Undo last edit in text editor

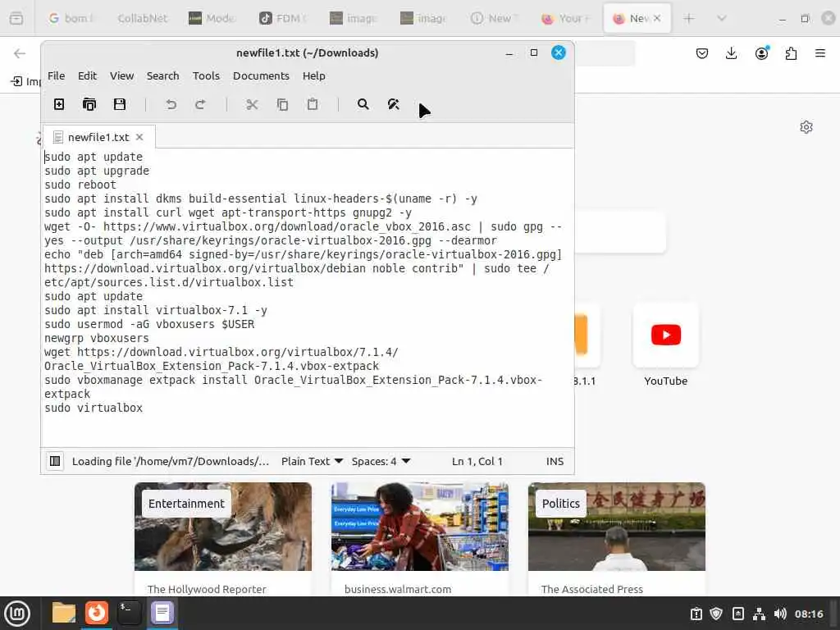[171, 104]
